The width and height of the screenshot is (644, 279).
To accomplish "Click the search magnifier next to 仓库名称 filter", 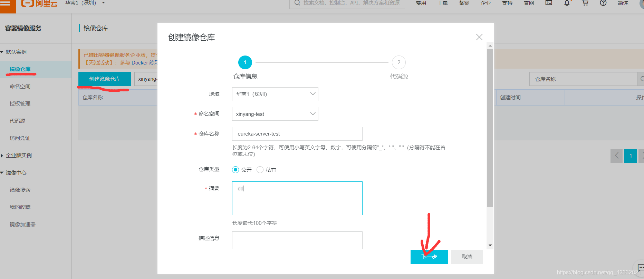I will 641,79.
